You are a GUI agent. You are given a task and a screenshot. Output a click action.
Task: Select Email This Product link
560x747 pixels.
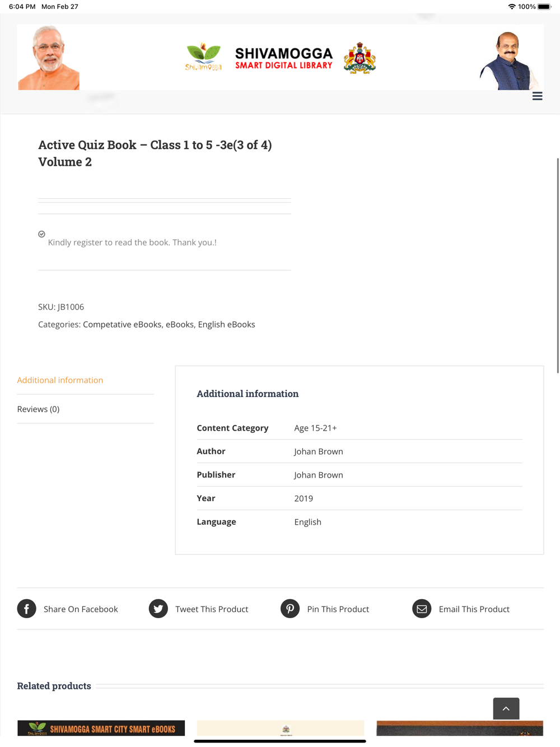[474, 609]
